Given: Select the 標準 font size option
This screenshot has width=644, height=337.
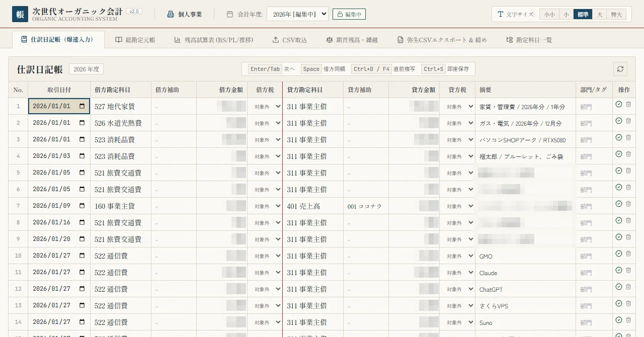Looking at the screenshot, I should [x=583, y=15].
